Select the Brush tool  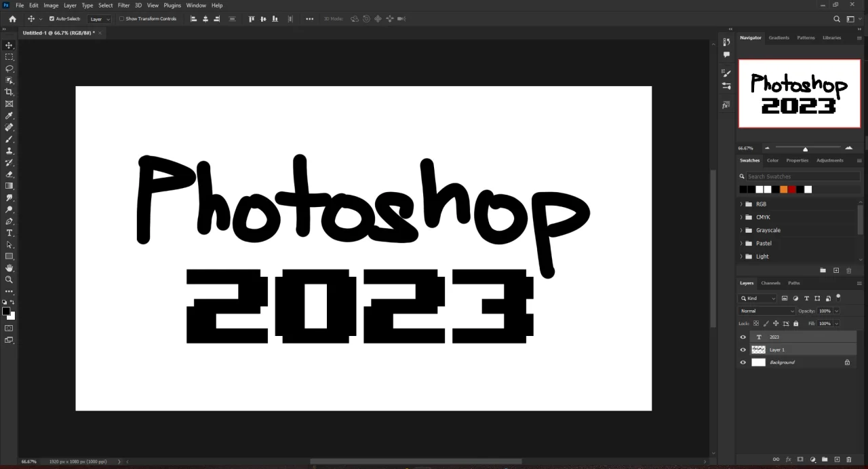(x=9, y=139)
